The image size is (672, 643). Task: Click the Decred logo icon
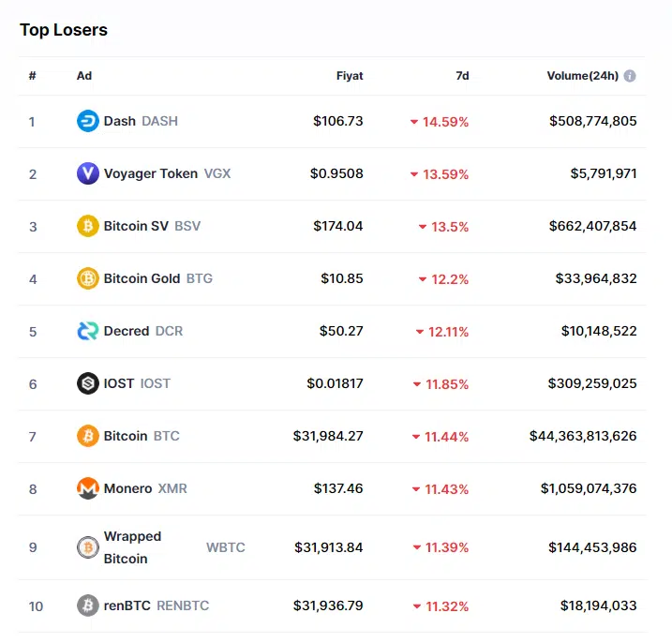tap(87, 331)
